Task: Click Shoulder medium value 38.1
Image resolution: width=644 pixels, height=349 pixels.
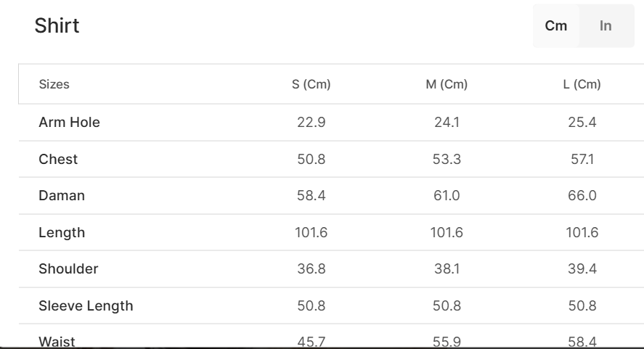Action: coord(447,269)
